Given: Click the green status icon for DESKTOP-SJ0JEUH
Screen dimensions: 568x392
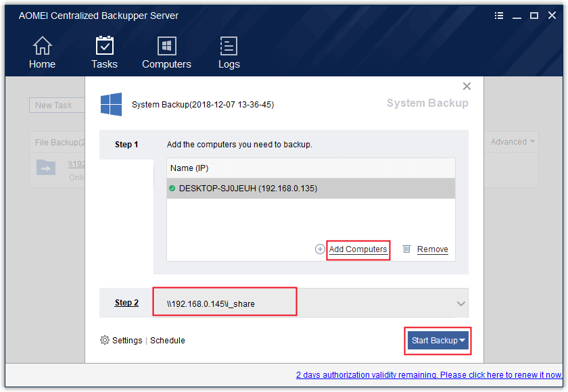Looking at the screenshot, I should [x=172, y=188].
